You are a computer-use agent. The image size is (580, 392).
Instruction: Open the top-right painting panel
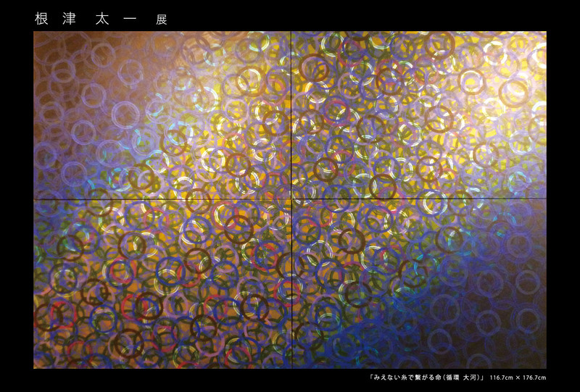(x=419, y=115)
